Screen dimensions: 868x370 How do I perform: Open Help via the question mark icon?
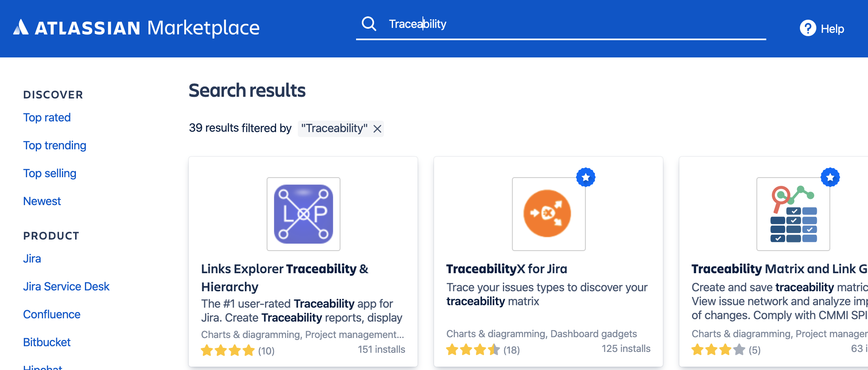point(807,28)
